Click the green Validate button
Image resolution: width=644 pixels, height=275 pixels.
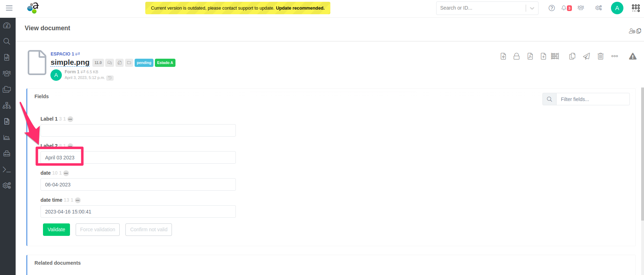click(56, 229)
